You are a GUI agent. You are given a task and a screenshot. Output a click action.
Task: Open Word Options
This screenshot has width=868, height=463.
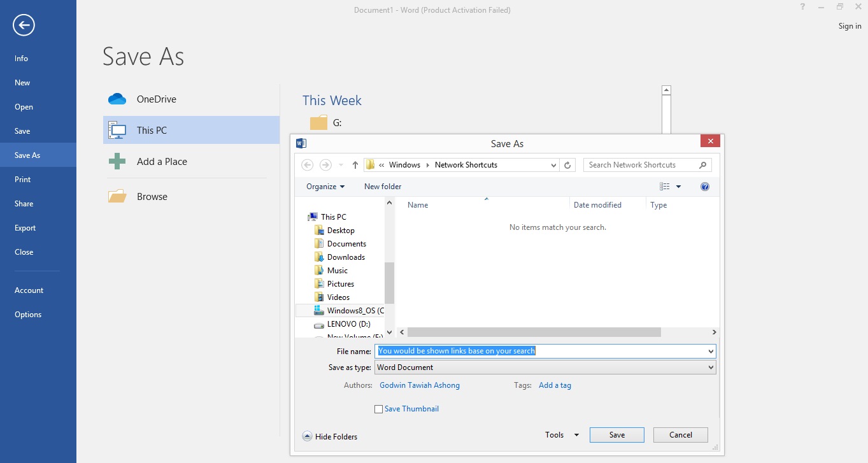pos(38,315)
